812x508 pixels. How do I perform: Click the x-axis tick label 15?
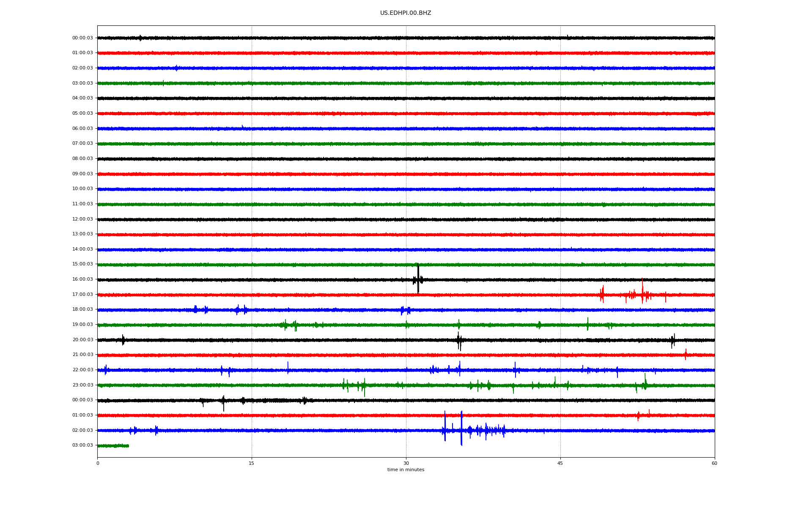click(252, 463)
